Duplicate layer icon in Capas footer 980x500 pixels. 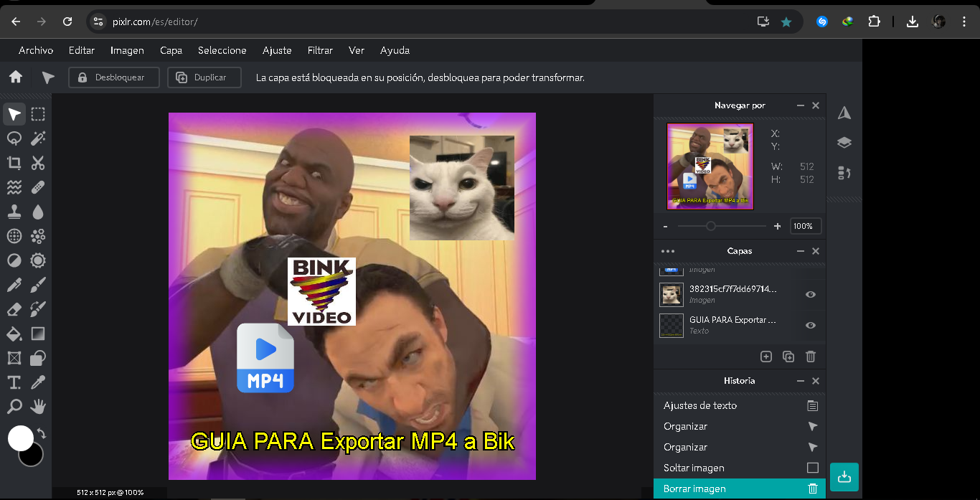(x=788, y=357)
